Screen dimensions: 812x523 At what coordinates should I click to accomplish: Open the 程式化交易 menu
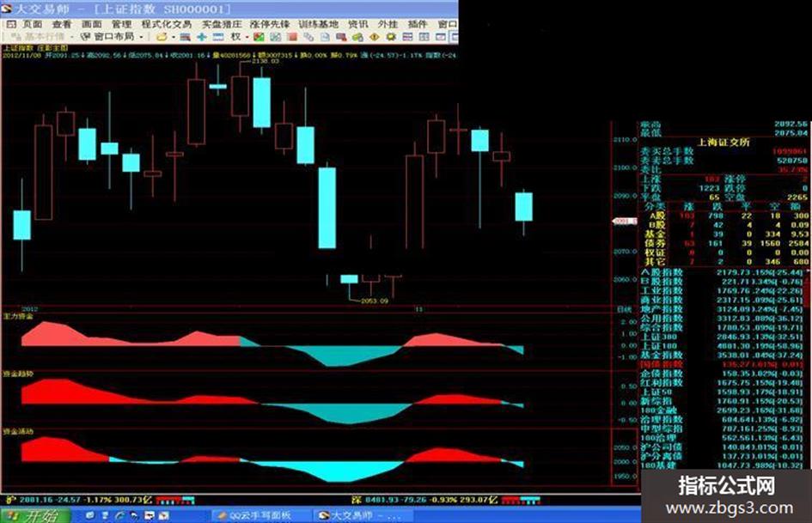[x=167, y=24]
